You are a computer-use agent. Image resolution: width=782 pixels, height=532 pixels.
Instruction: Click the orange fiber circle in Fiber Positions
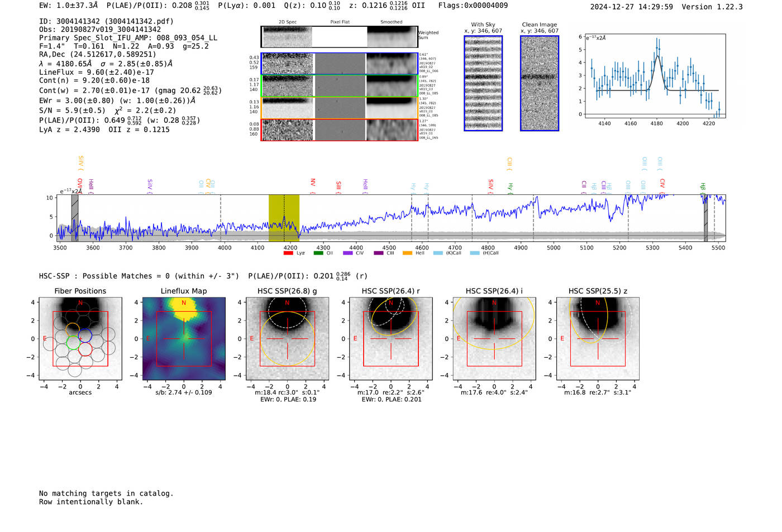click(73, 329)
